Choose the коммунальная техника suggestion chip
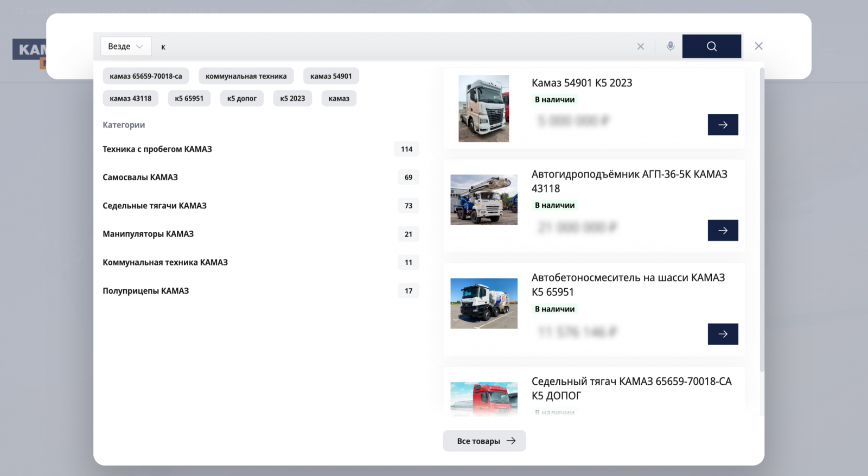 [x=246, y=76]
